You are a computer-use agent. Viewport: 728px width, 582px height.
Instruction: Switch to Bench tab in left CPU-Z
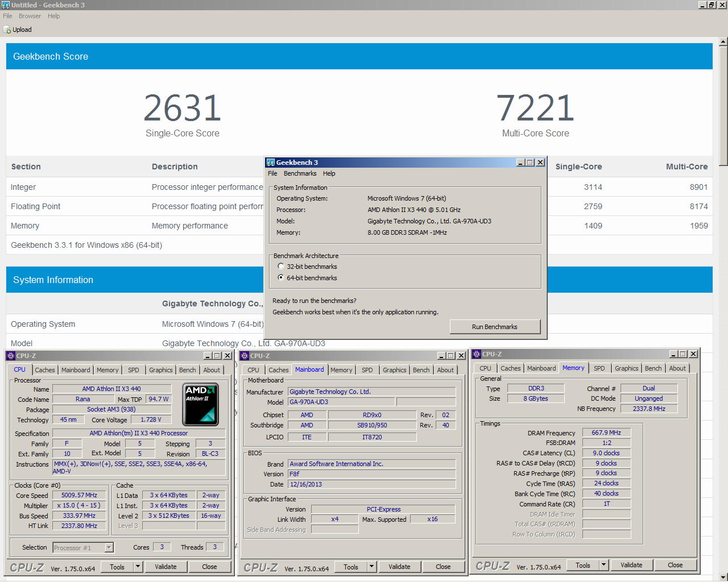[188, 370]
